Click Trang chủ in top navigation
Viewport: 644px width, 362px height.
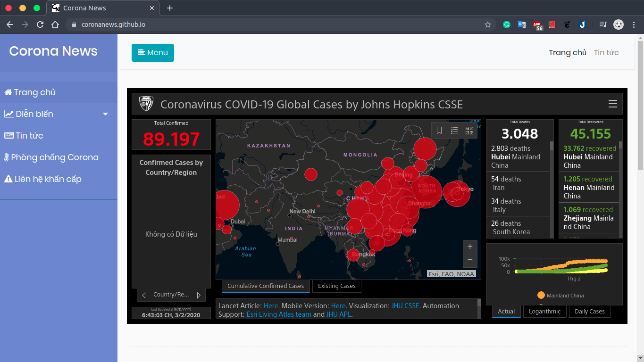tap(568, 53)
